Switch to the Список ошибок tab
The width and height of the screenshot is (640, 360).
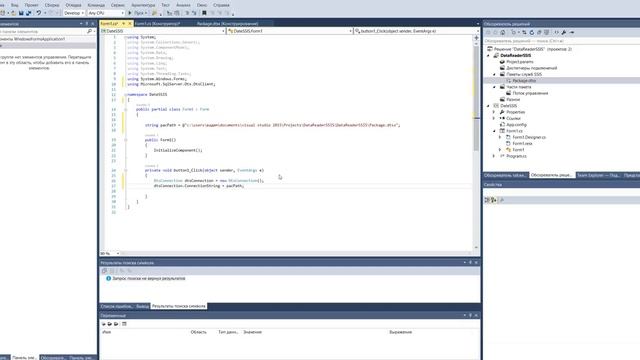click(x=117, y=306)
